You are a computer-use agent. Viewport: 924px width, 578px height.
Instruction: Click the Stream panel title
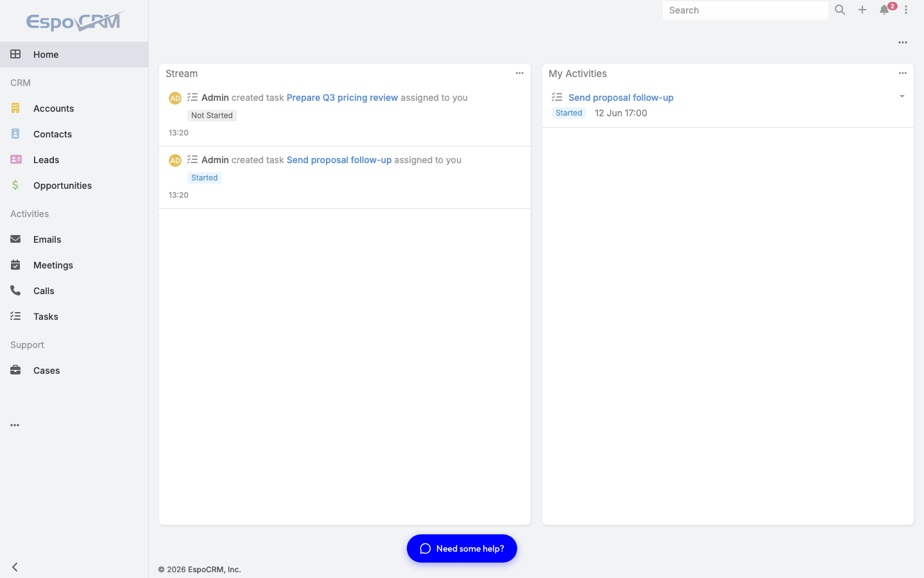click(x=182, y=74)
